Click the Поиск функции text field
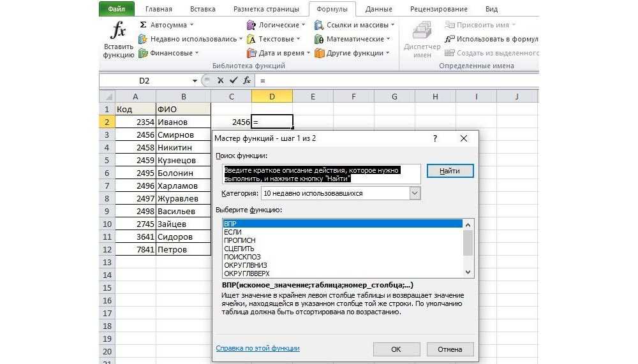This screenshot has height=364, width=638. click(322, 174)
